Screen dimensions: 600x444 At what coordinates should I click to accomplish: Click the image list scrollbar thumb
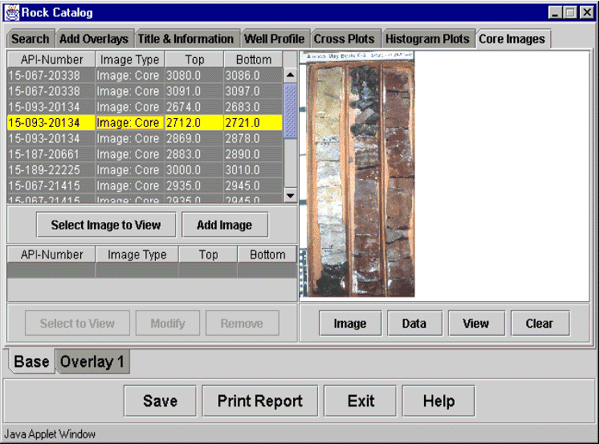pos(290,110)
